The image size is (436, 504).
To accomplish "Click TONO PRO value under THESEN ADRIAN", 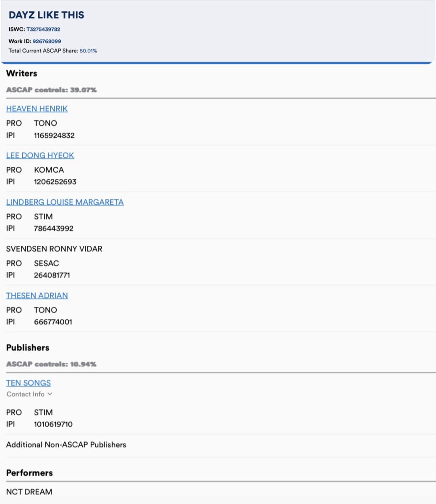I will pos(45,310).
